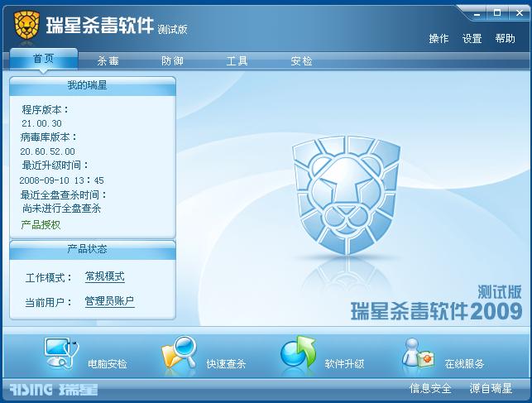This screenshot has height=403, width=532.
Task: Open the 安检 tab
Action: (301, 61)
